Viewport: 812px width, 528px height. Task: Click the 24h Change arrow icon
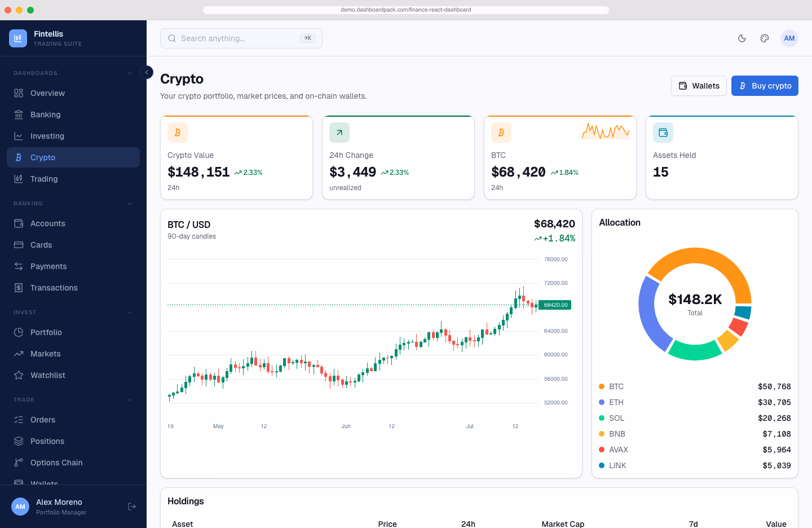click(339, 133)
